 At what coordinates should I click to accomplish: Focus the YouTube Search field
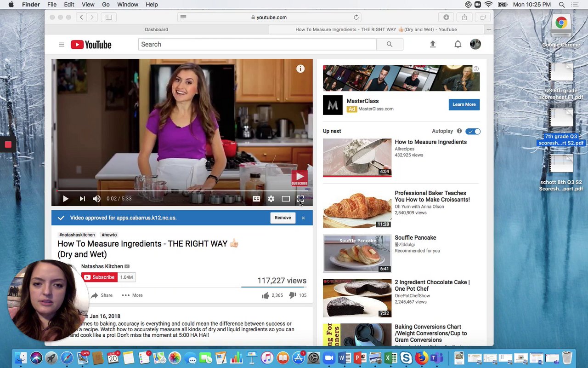click(257, 44)
